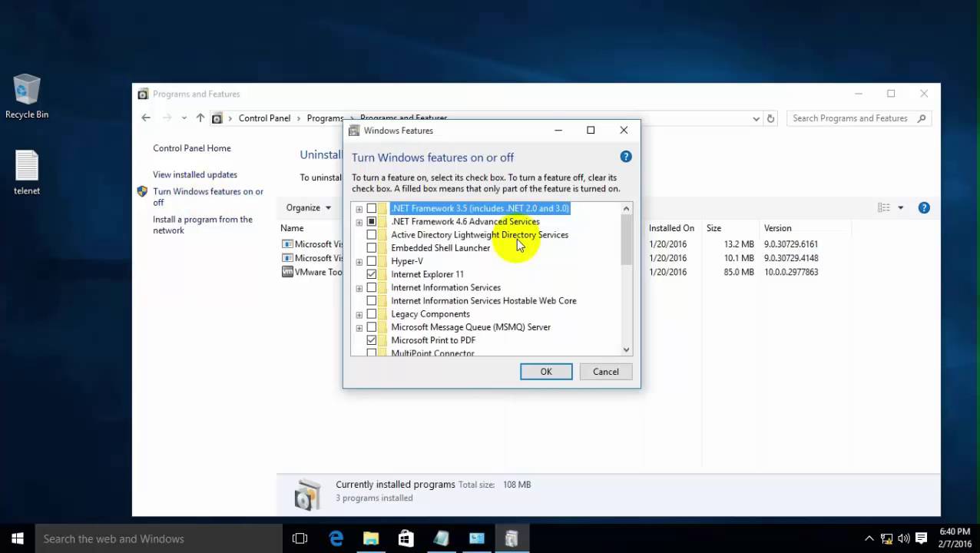Screen dimensions: 980x553
Task: Go back in Programs and Features window
Action: click(x=146, y=118)
